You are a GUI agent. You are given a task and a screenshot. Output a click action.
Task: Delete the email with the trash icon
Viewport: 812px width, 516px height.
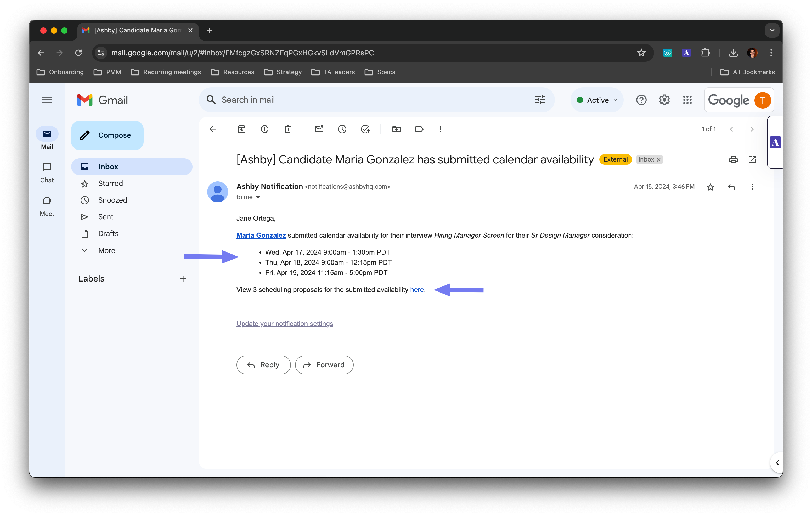click(288, 129)
